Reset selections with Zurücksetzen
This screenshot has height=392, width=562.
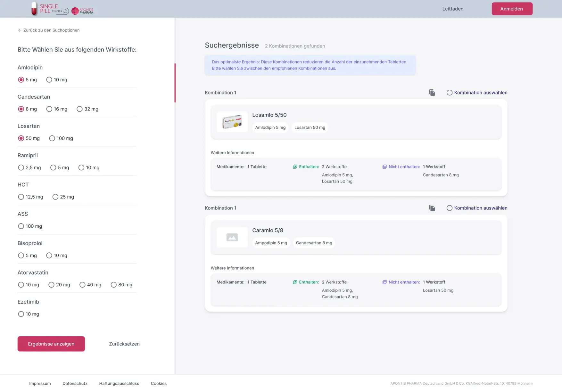[124, 344]
